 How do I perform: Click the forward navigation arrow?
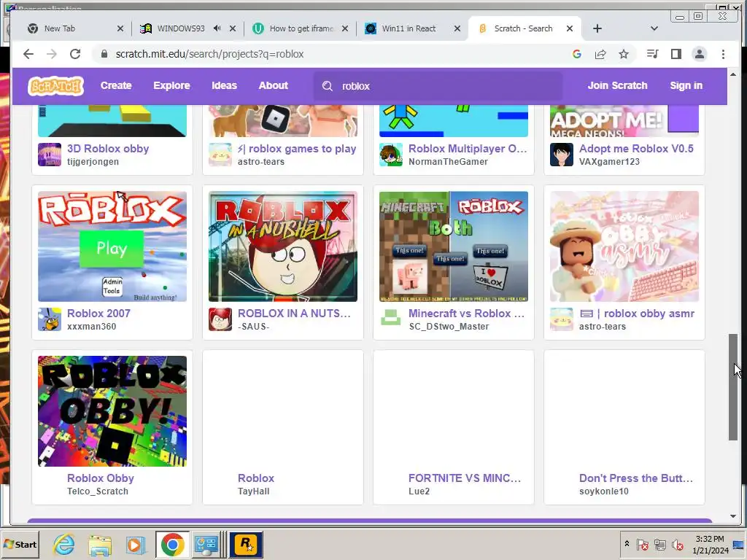52,54
